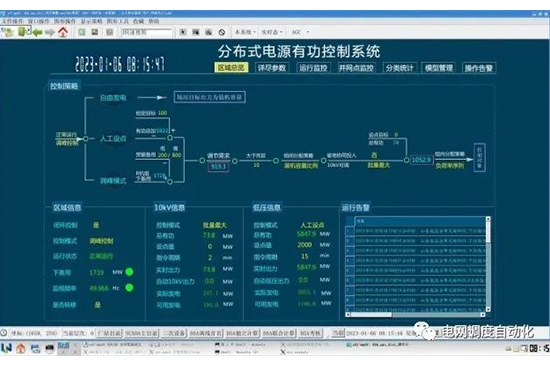Image resolution: width=550 pixels, height=367 pixels.
Task: Click the 低压 指令周期 value 15
Action: [304, 256]
